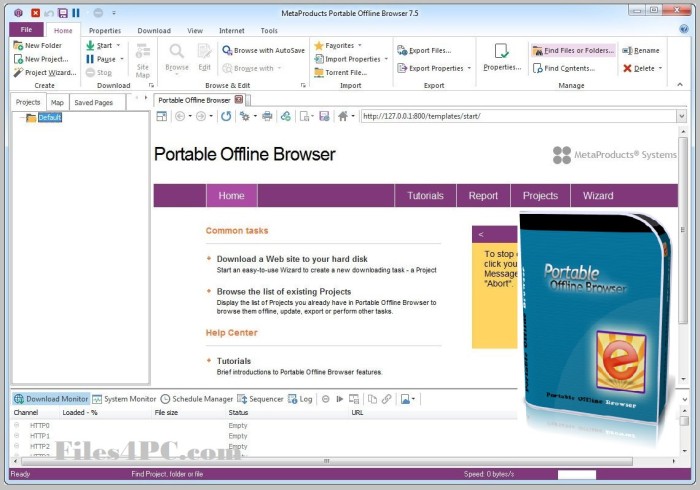Click Browse the list of existing Projects
The height and width of the screenshot is (490, 700).
(x=284, y=291)
